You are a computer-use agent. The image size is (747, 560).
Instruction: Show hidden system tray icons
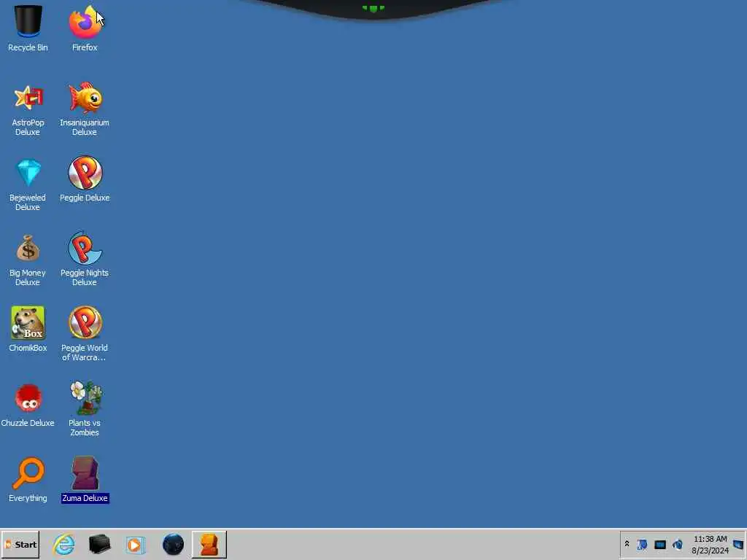click(627, 544)
